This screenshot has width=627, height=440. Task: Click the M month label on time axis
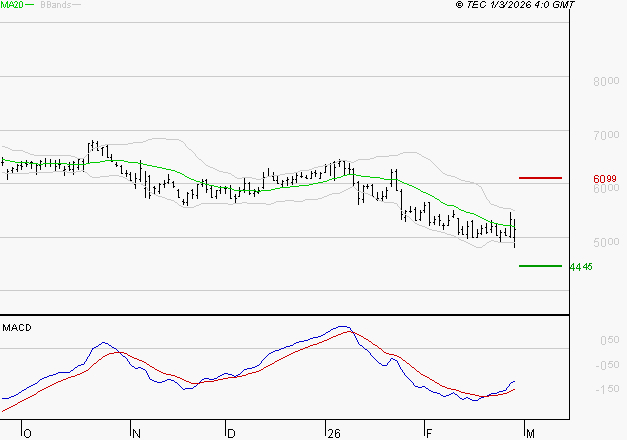click(x=530, y=434)
